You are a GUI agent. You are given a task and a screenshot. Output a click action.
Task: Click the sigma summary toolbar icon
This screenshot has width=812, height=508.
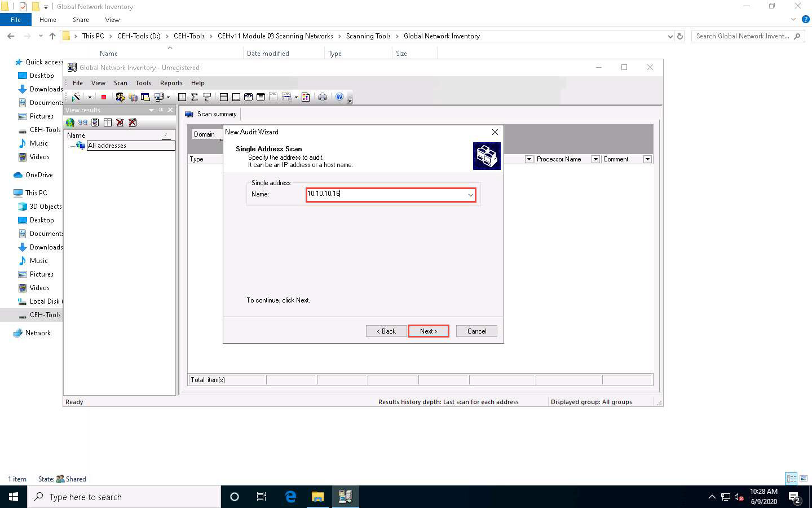pyautogui.click(x=195, y=97)
